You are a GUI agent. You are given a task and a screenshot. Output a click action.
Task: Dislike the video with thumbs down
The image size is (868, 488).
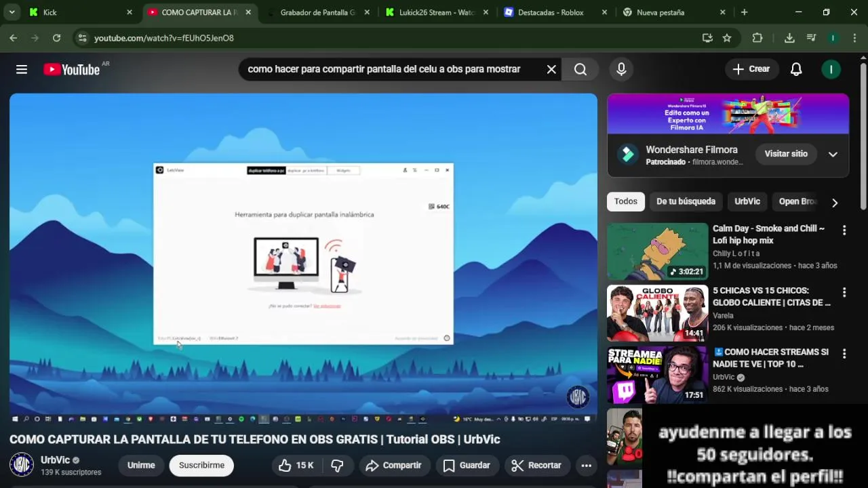337,465
